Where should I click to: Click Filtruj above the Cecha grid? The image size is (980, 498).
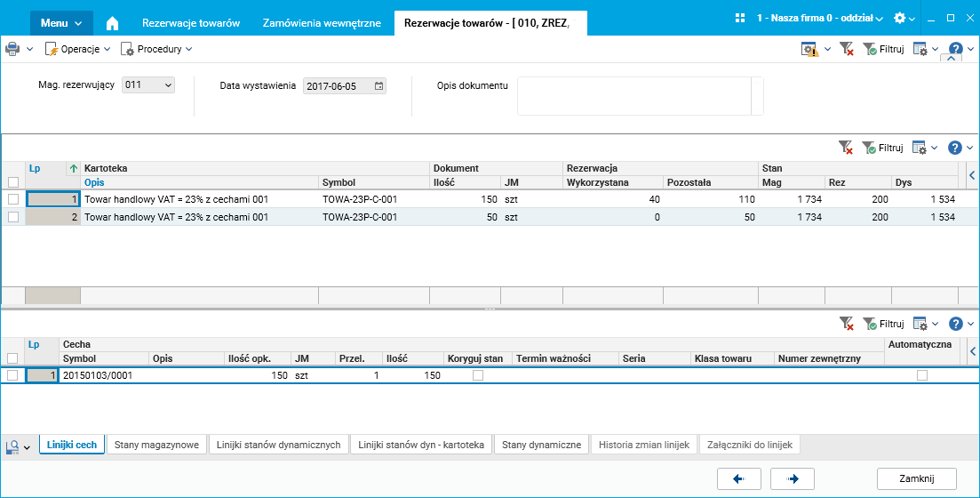click(x=883, y=324)
